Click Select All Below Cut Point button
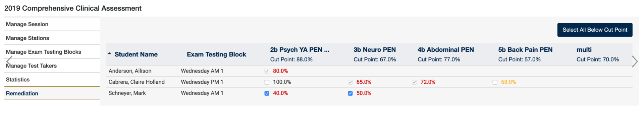 tap(595, 30)
